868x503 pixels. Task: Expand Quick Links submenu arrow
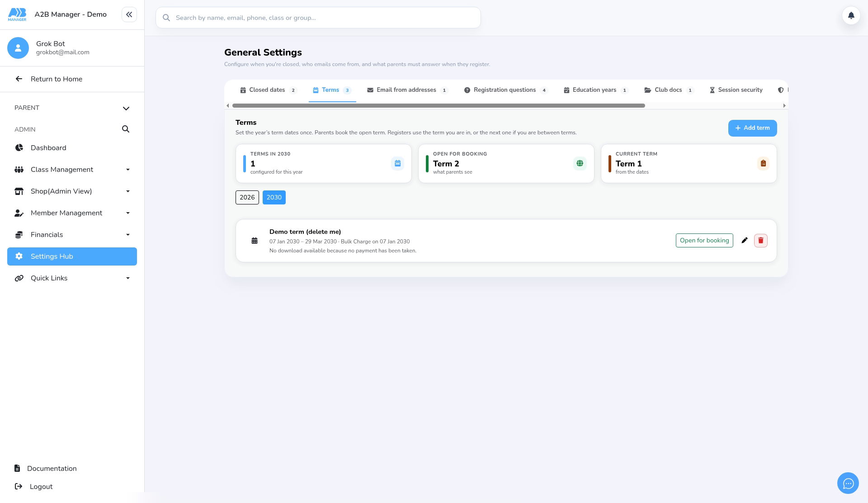point(127,278)
